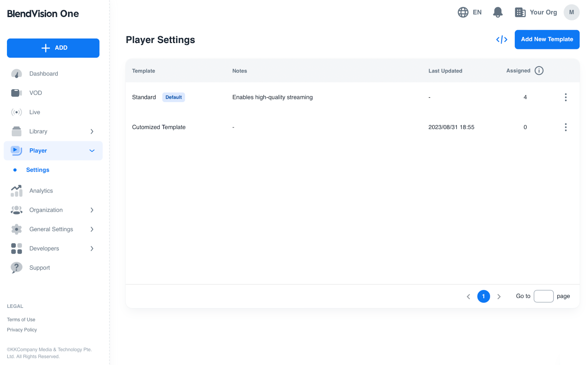
Task: Click the Go to page input field
Action: pos(543,296)
